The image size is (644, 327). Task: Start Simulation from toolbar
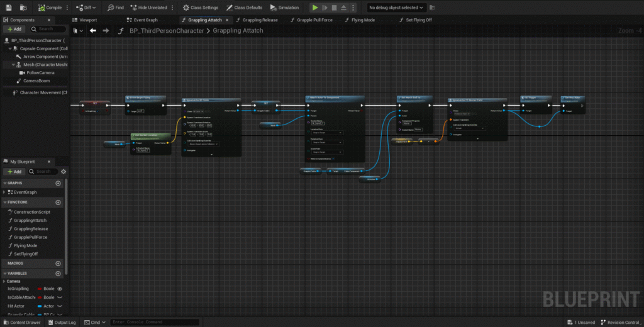coord(284,8)
